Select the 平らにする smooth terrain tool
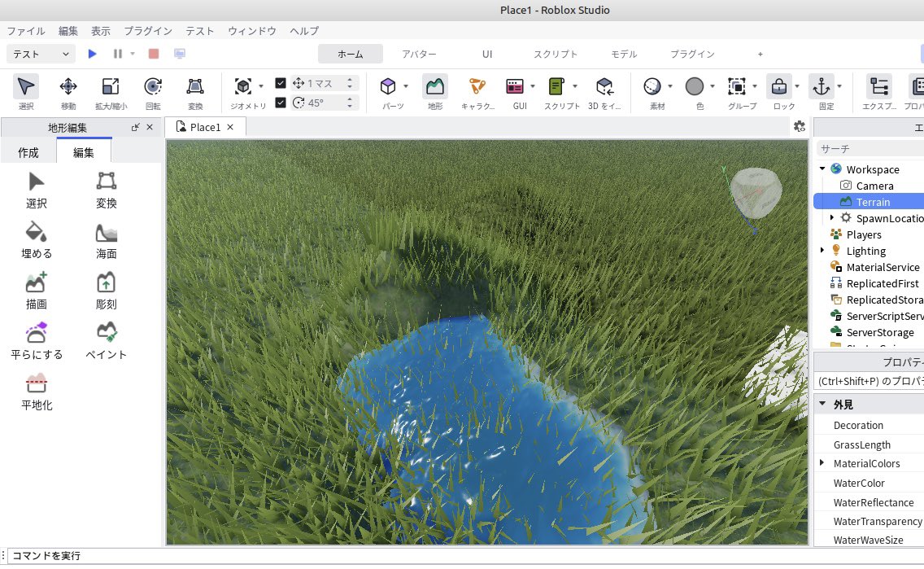Screen dimensions: 924x569 (37, 341)
